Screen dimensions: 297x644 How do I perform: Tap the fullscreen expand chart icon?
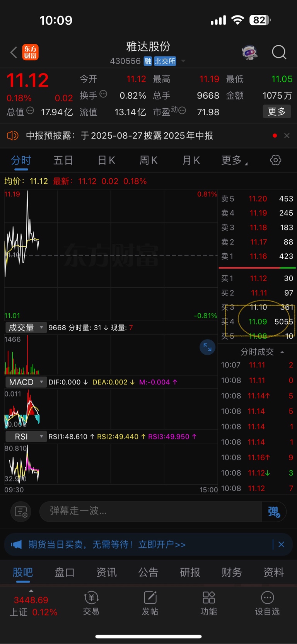[208, 347]
